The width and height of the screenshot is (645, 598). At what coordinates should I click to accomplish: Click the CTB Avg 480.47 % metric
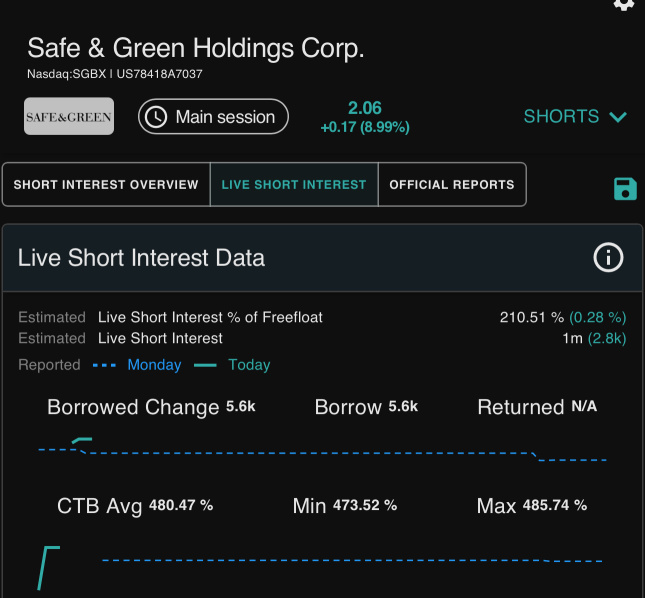point(135,506)
